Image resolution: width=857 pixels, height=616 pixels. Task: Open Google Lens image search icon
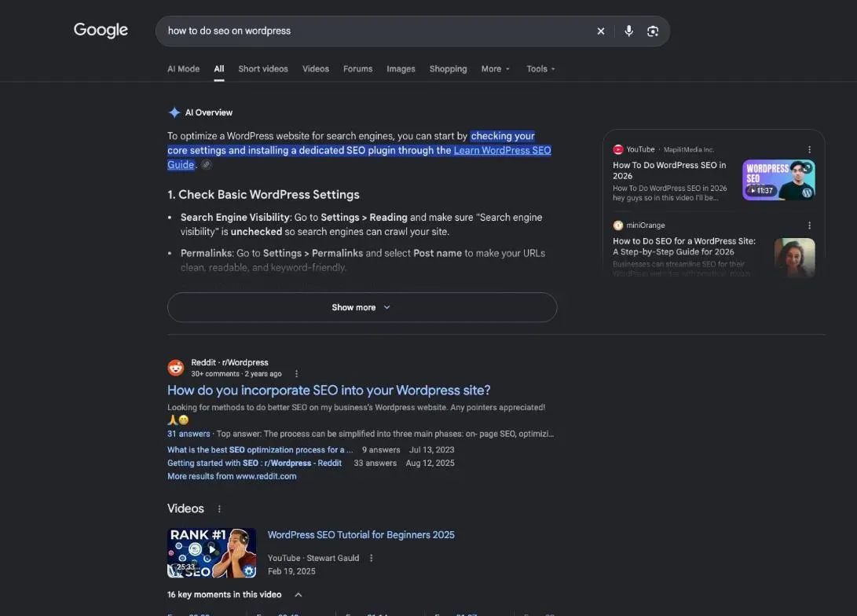(x=653, y=31)
